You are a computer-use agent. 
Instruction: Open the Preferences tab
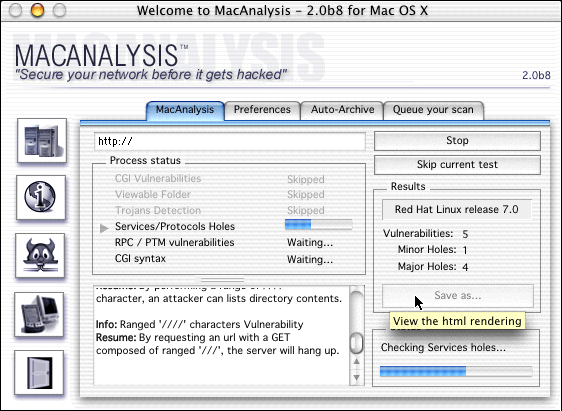pyautogui.click(x=262, y=110)
